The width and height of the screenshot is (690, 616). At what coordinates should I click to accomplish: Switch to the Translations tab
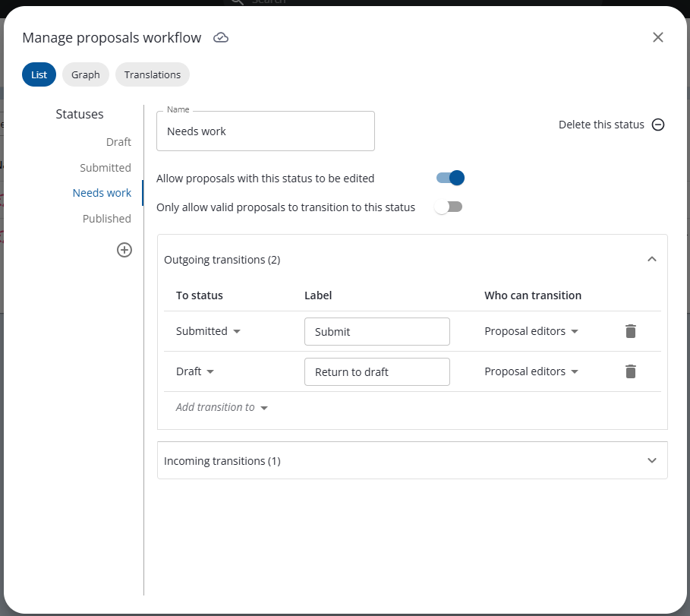click(153, 74)
